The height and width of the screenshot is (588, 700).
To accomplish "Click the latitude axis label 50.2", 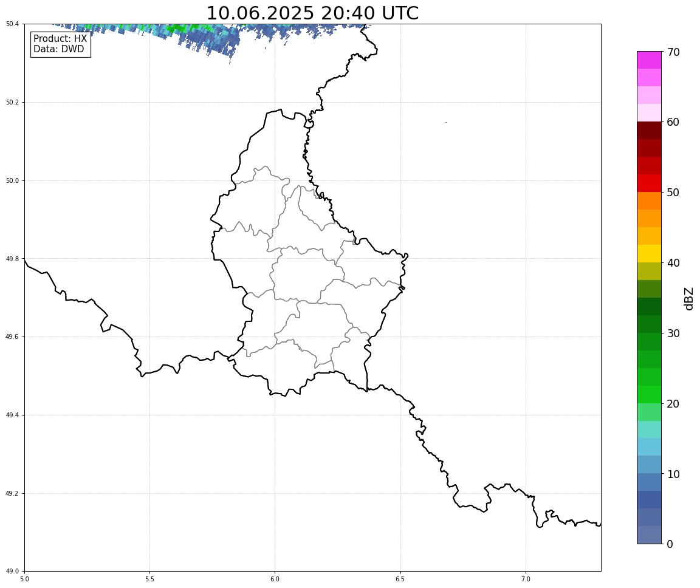I will (x=12, y=102).
